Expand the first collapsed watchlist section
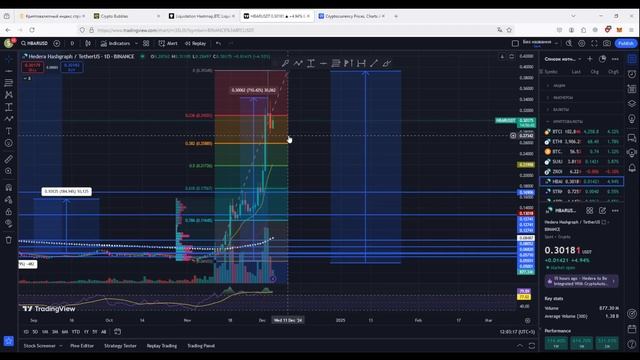The image size is (640, 360). pos(548,86)
